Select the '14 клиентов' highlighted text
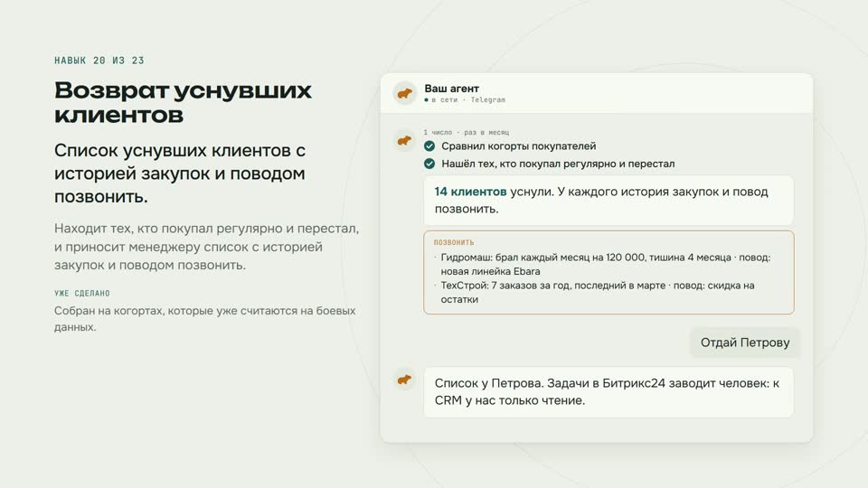This screenshot has height=488, width=868. 470,192
